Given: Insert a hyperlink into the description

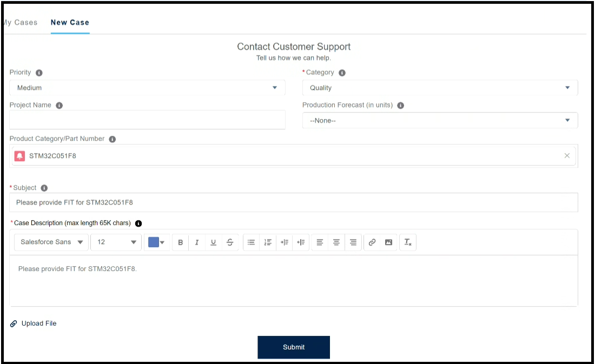Looking at the screenshot, I should pyautogui.click(x=372, y=242).
